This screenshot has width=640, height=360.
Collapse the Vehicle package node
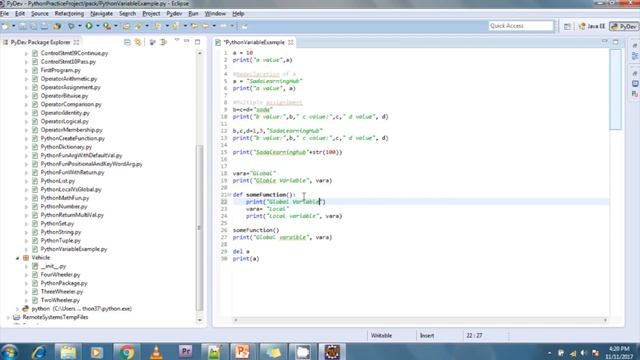point(18,258)
